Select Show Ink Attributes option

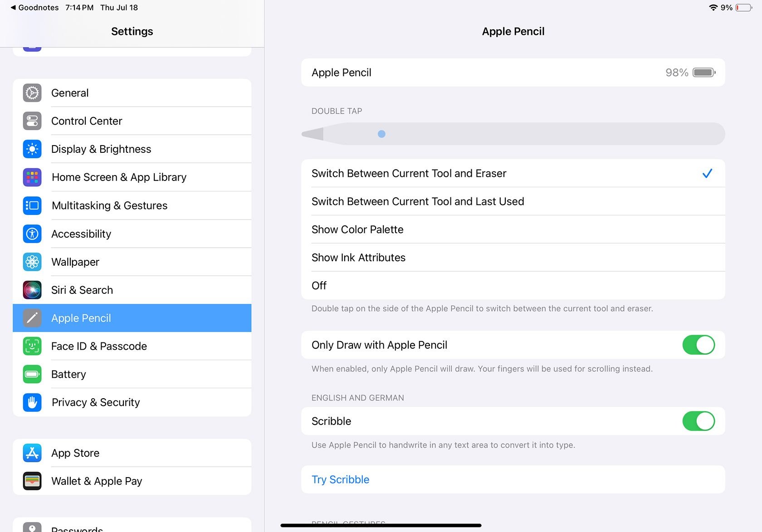(513, 258)
